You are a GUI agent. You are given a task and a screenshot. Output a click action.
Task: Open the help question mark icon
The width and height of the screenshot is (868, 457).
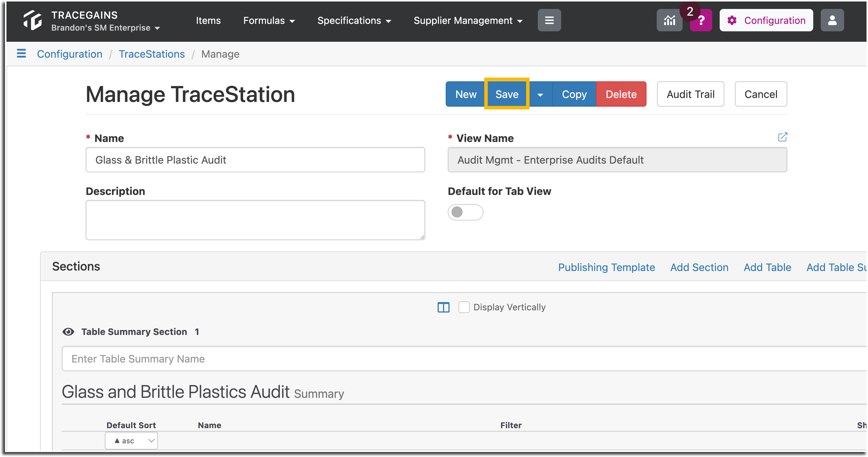701,21
